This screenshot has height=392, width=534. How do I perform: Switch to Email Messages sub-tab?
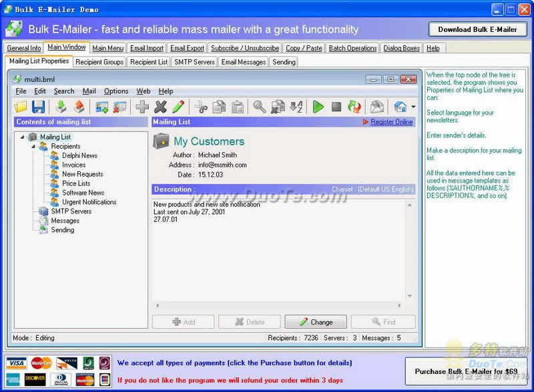(244, 62)
